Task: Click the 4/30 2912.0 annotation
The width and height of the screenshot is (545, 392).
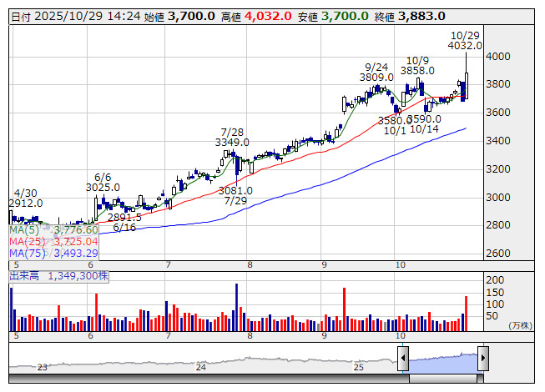Action: click(26, 199)
